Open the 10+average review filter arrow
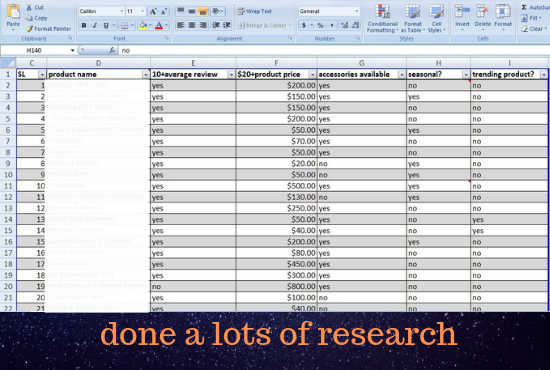Viewport: 550px width, 370px height. pos(231,74)
